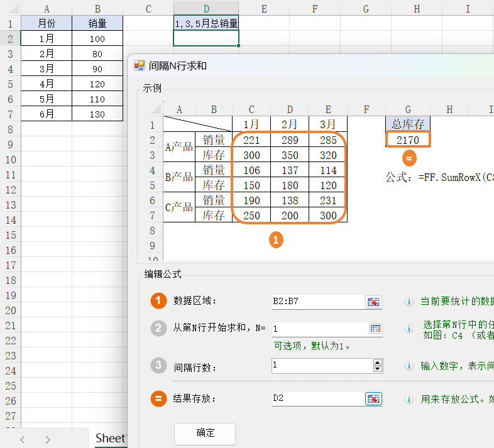The height and width of the screenshot is (448, 494).
Task: Select cell B7 containing 130
Action: 97,114
